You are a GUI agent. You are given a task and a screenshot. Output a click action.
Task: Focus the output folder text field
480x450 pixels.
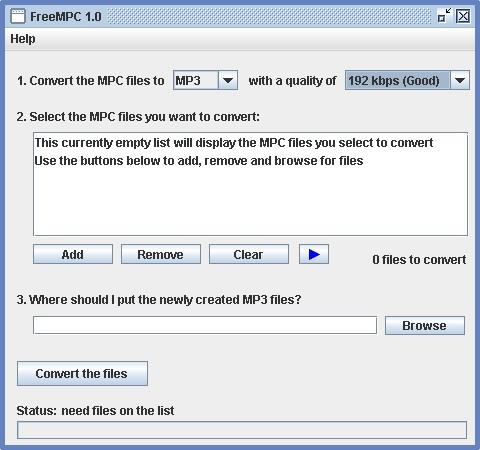click(205, 325)
